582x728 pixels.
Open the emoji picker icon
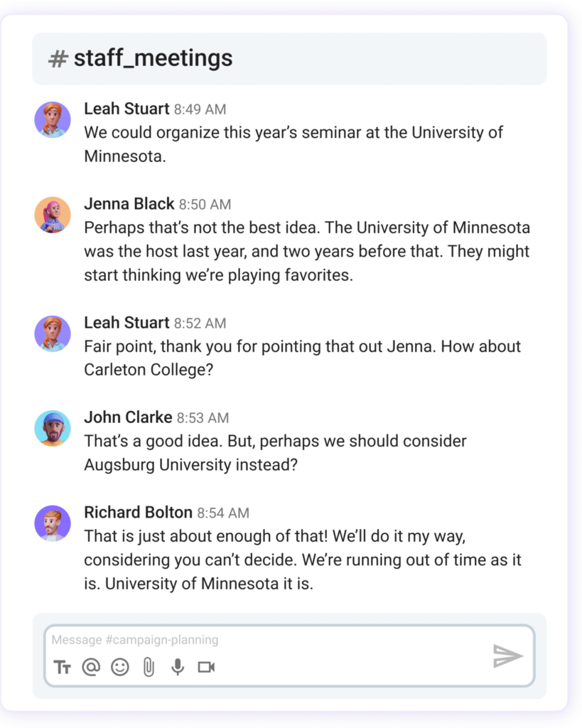click(x=120, y=667)
